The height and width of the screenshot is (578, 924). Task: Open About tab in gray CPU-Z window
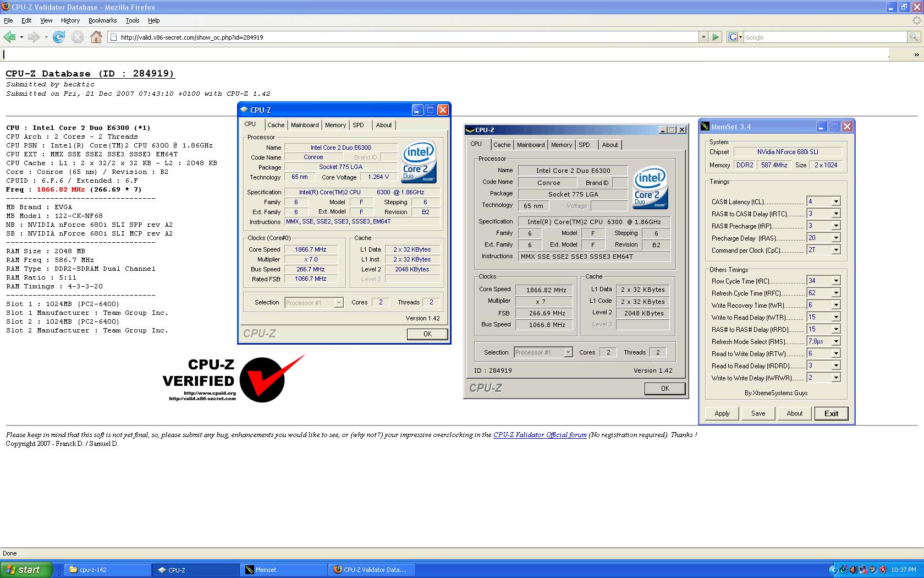click(x=609, y=145)
